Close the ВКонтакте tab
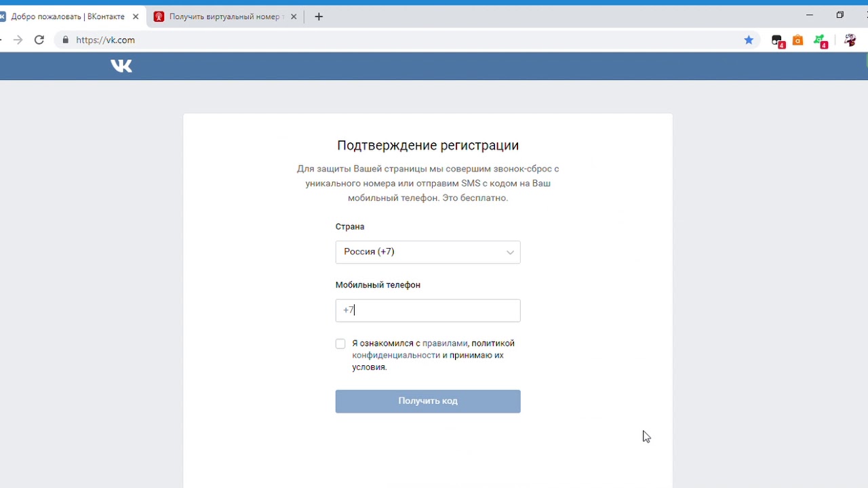 (x=136, y=17)
